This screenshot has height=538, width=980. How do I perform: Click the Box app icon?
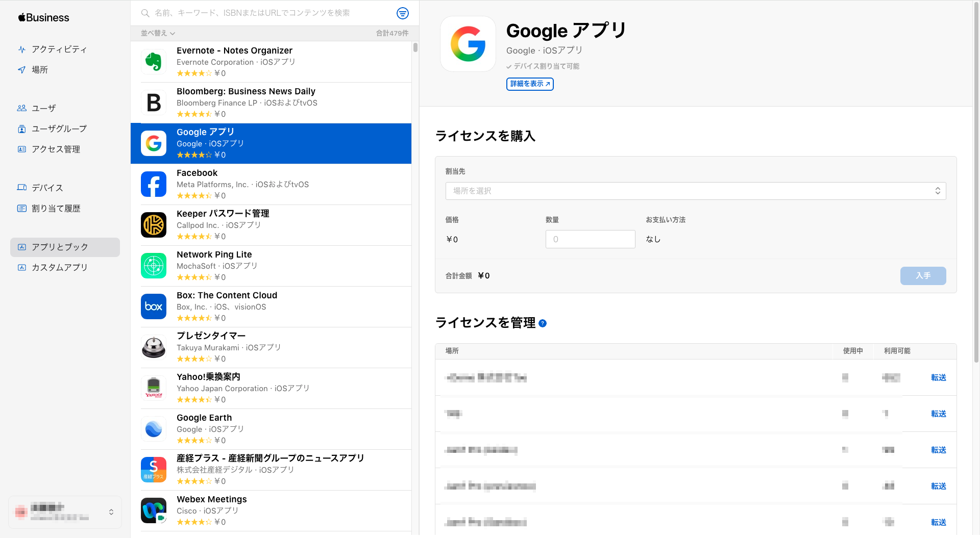[x=154, y=306]
